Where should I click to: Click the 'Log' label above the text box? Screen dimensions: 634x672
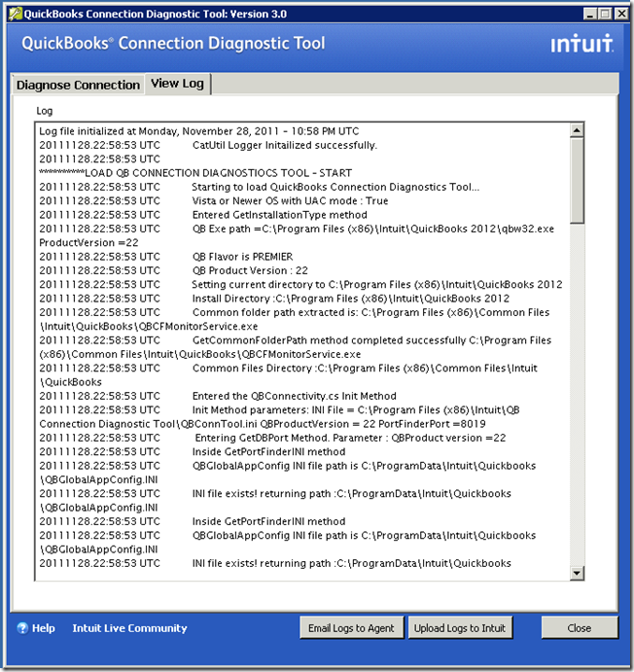pos(45,111)
